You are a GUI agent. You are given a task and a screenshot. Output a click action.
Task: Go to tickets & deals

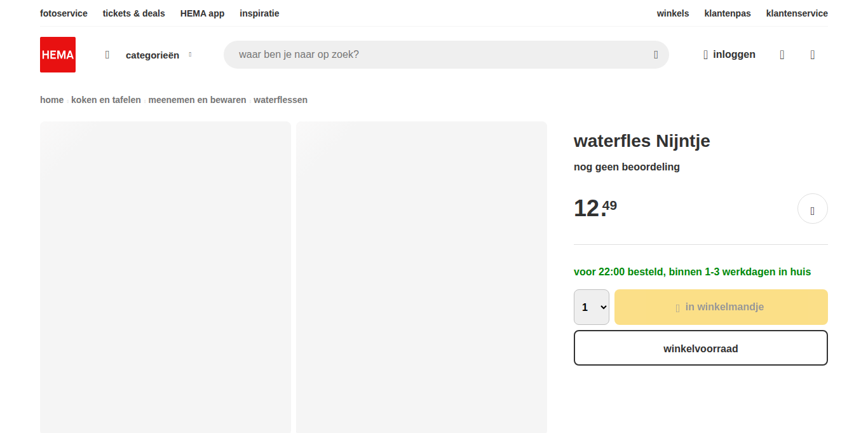(133, 13)
